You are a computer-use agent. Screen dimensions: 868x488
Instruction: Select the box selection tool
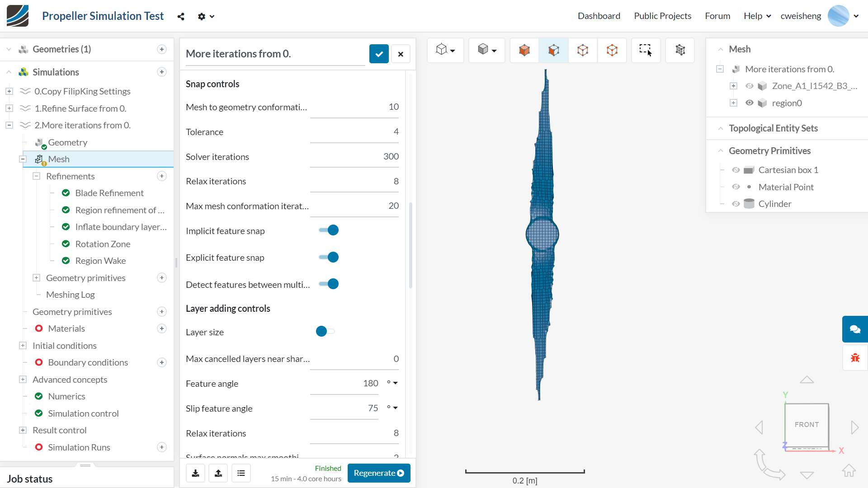click(646, 50)
